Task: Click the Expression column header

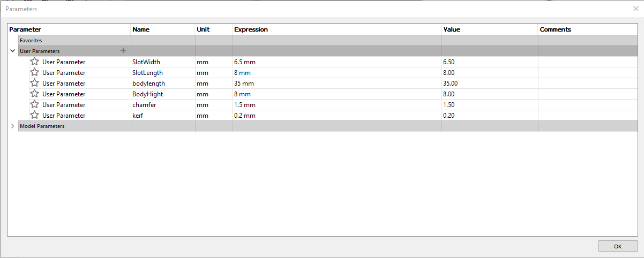Action: point(337,29)
